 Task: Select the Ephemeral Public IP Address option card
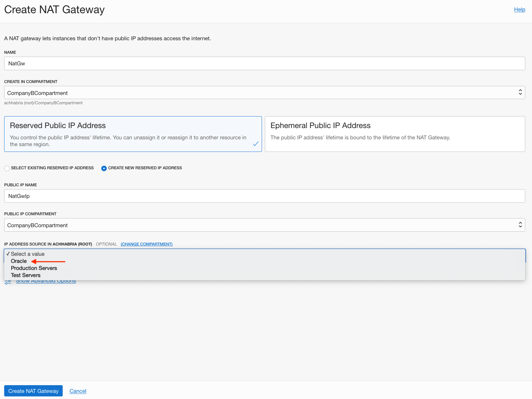coord(395,134)
